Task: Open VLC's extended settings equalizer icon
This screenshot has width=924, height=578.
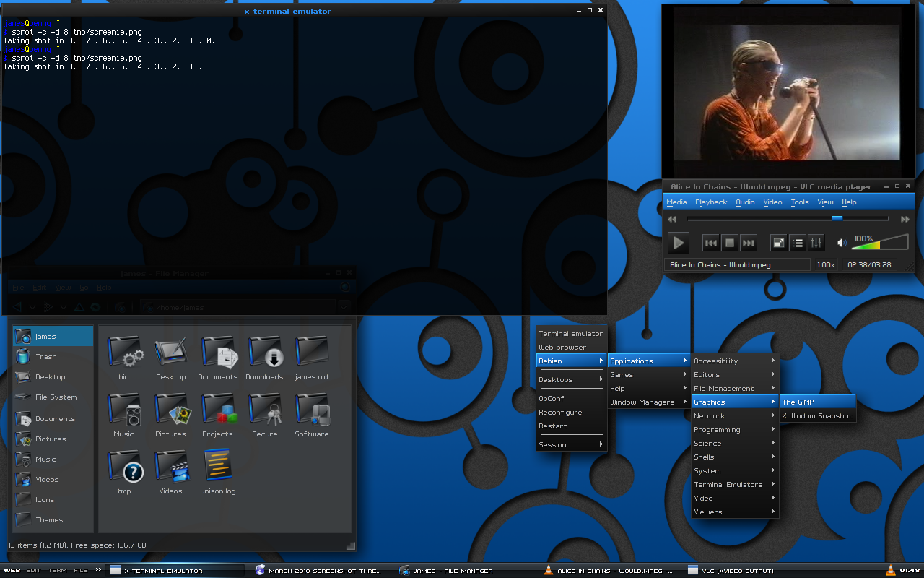Action: pyautogui.click(x=816, y=243)
